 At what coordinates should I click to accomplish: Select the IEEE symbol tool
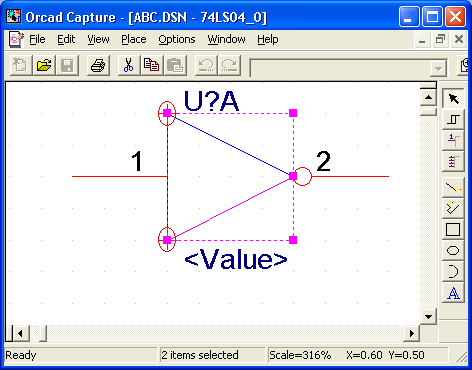pos(453,119)
